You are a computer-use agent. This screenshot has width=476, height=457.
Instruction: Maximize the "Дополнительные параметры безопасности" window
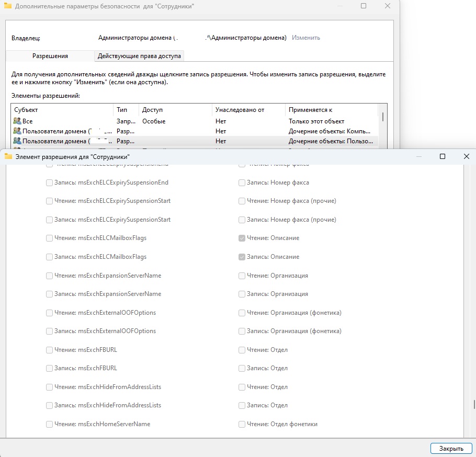pos(364,6)
